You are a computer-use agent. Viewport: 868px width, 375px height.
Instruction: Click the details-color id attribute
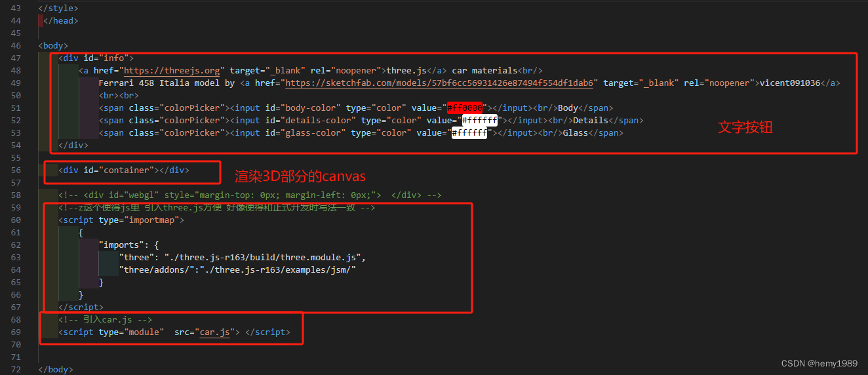coord(311,120)
